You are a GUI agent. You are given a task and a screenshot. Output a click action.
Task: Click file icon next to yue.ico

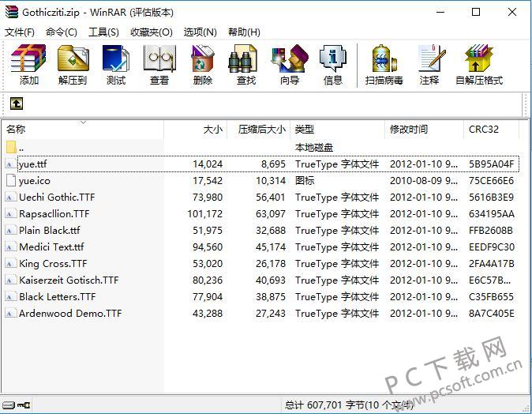click(x=11, y=181)
